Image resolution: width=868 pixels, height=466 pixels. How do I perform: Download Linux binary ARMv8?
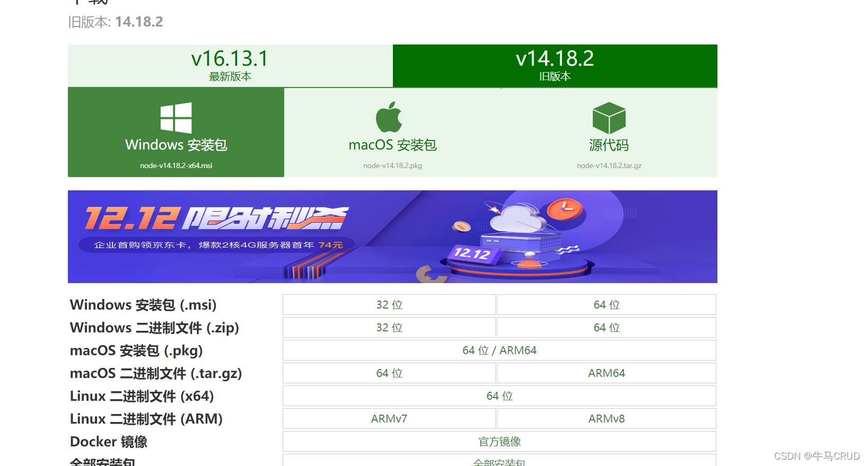click(x=607, y=419)
